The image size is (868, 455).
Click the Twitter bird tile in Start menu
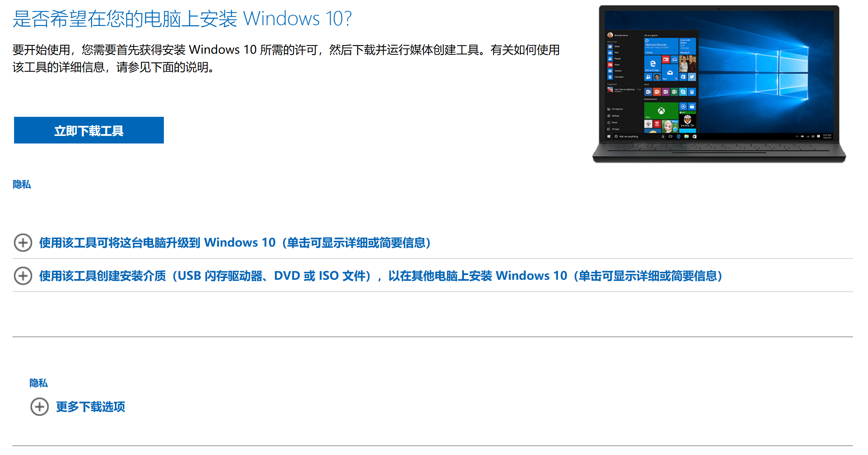(x=692, y=77)
